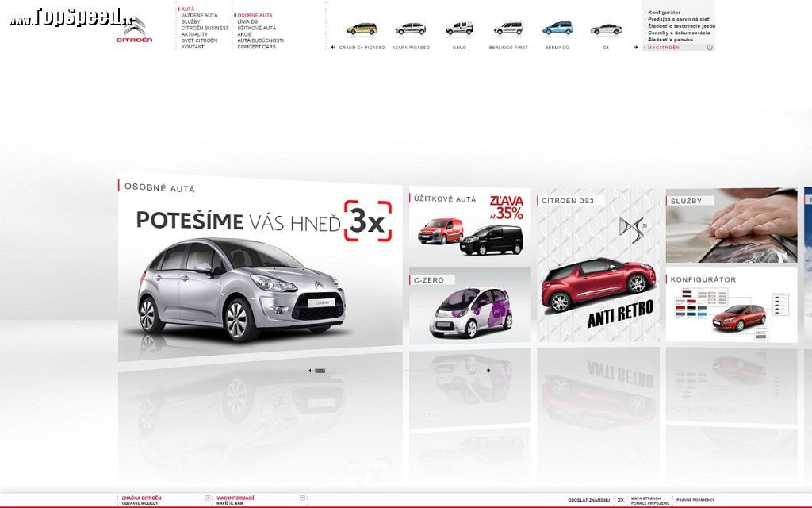Image resolution: width=812 pixels, height=508 pixels.
Task: Open the Akcie submenu link
Action: pyautogui.click(x=244, y=34)
